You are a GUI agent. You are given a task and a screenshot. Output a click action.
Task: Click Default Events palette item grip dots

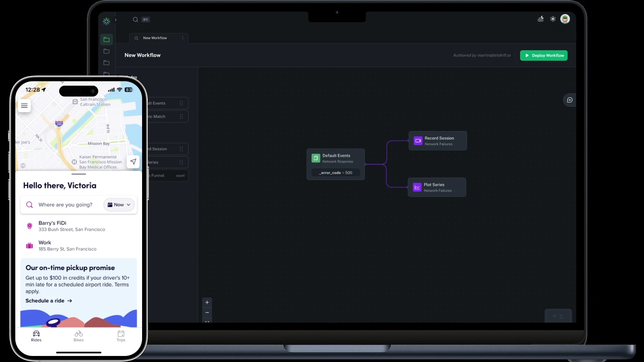click(x=181, y=103)
